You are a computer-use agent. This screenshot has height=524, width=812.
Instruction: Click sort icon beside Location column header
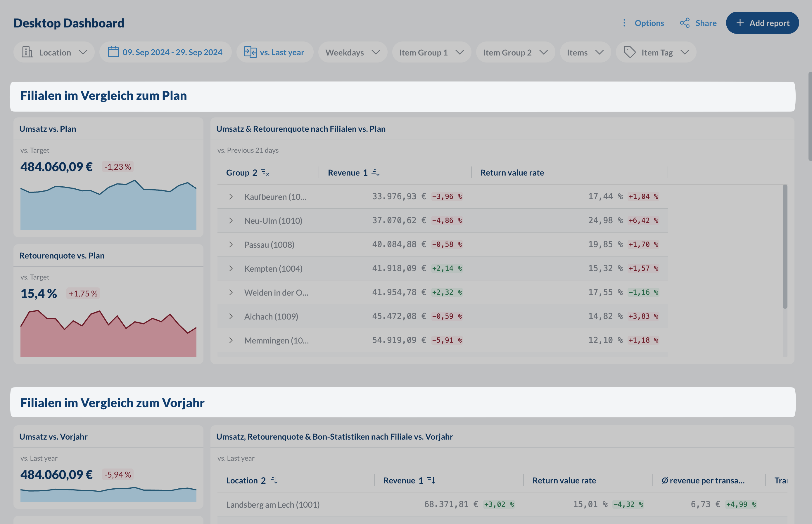(x=274, y=480)
